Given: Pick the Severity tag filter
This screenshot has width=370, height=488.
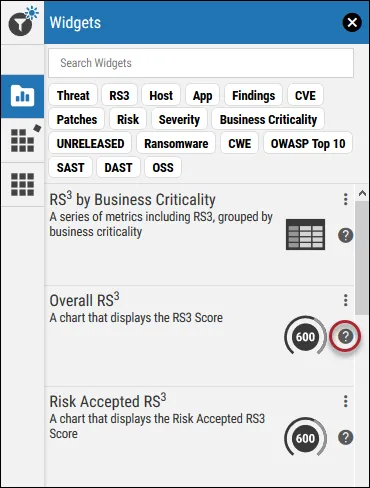Looking at the screenshot, I should point(179,119).
